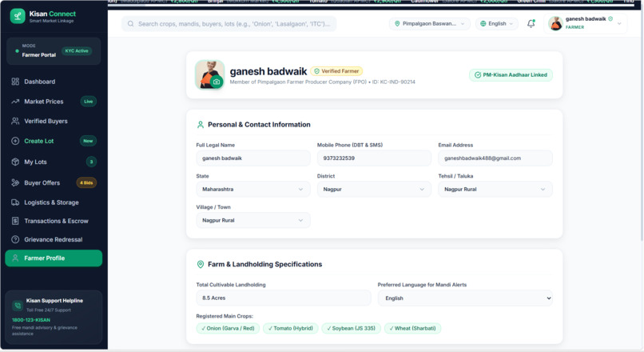644x352 pixels.
Task: Open Market Prices page
Action: tap(54, 102)
